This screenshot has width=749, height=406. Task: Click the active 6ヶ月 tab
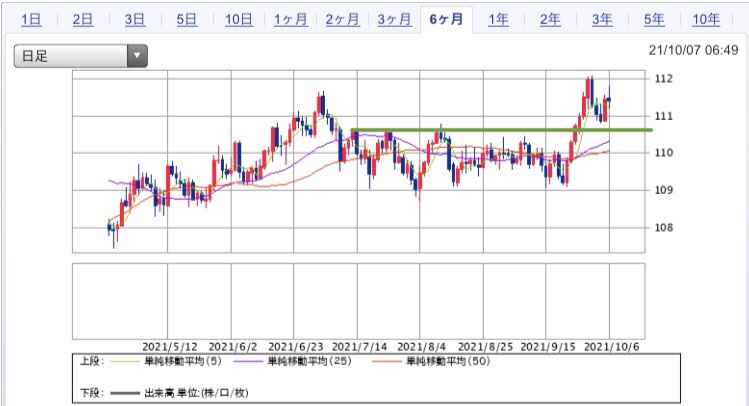(x=446, y=20)
